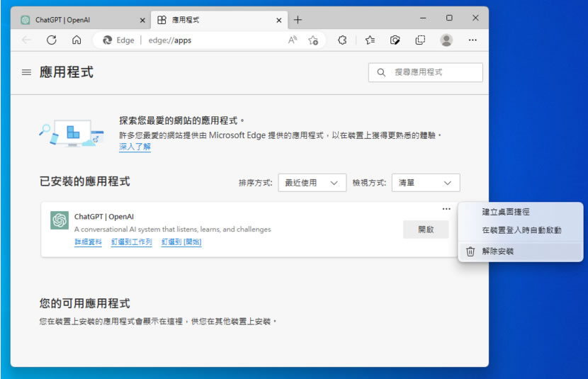Click the browser back arrow
588x379 pixels.
click(27, 40)
